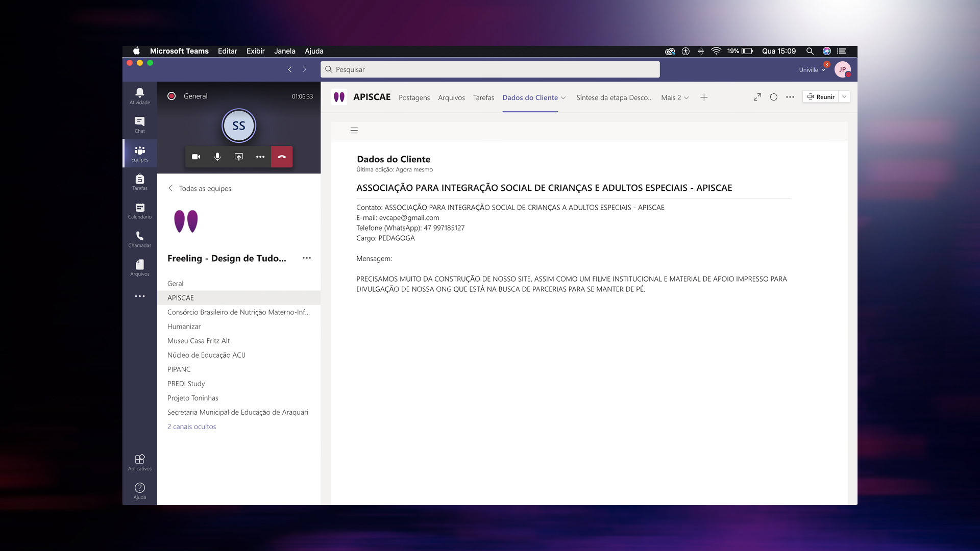The image size is (980, 551).
Task: Open the macOS Notification Center list icon
Action: click(x=842, y=51)
